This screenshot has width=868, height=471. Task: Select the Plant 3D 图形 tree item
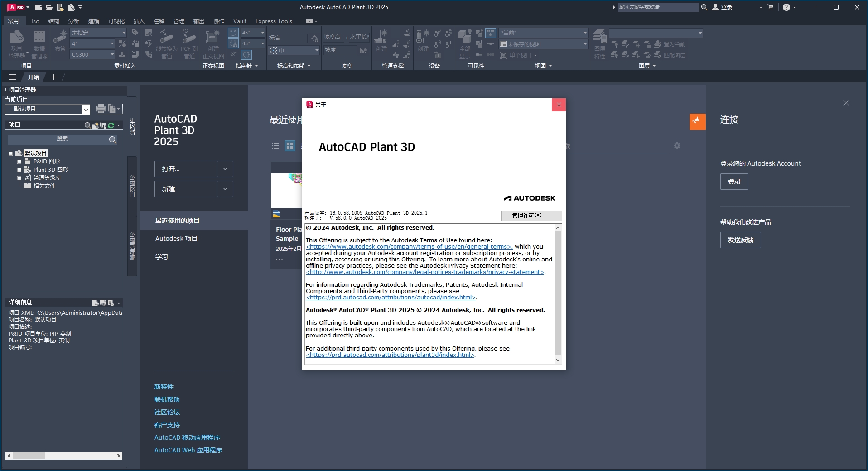(x=51, y=169)
